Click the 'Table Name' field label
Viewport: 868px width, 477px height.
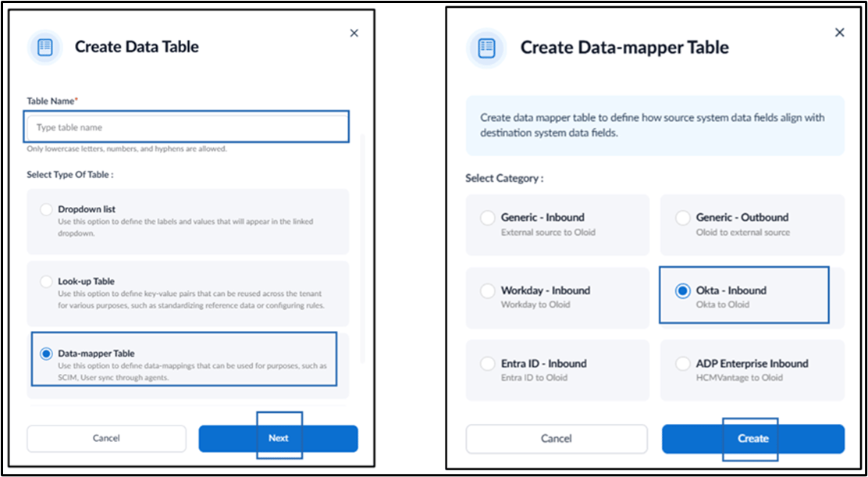point(52,101)
